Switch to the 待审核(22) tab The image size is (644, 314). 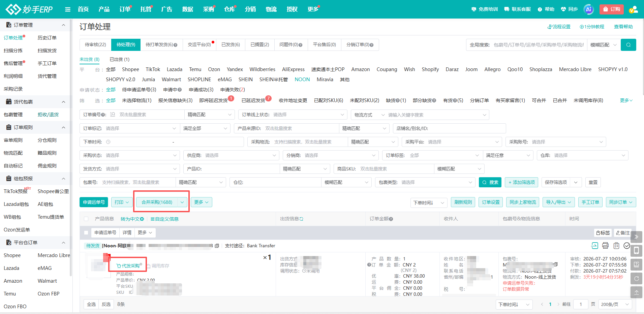click(95, 45)
